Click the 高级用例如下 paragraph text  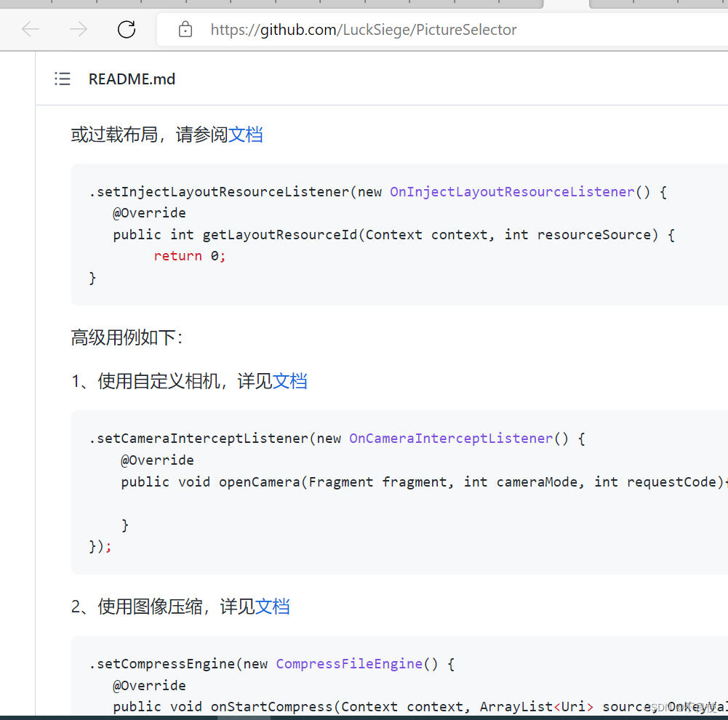pyautogui.click(x=127, y=337)
